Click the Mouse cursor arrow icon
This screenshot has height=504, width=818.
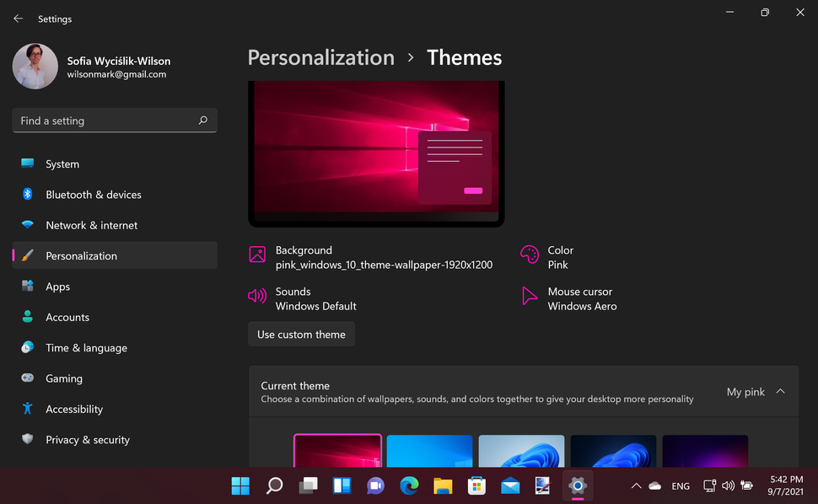[x=530, y=296]
